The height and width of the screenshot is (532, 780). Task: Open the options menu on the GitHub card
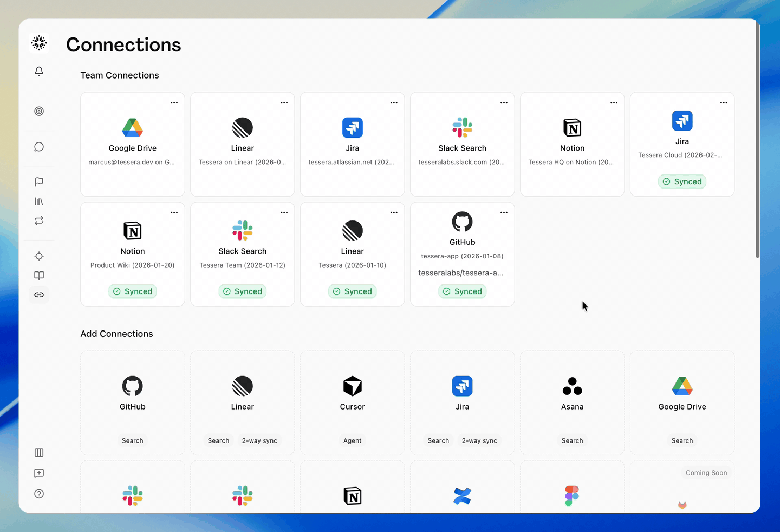click(504, 212)
